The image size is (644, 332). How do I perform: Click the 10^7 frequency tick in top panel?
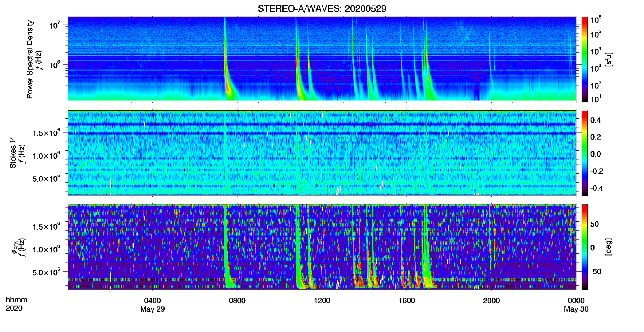55,25
